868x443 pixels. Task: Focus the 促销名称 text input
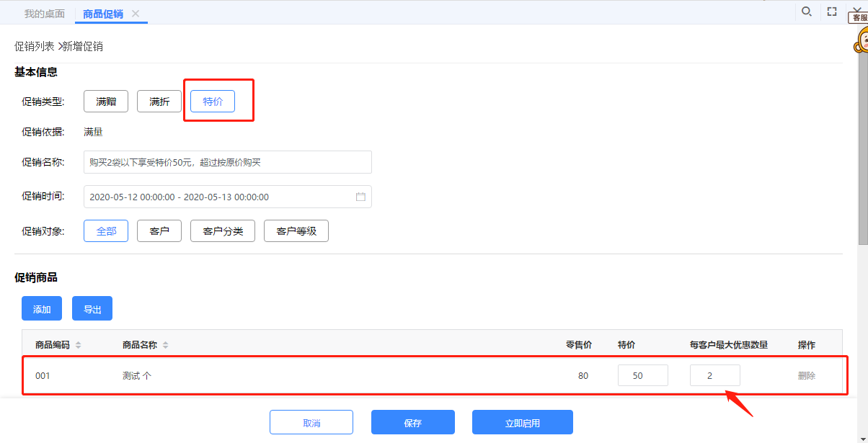pyautogui.click(x=228, y=162)
